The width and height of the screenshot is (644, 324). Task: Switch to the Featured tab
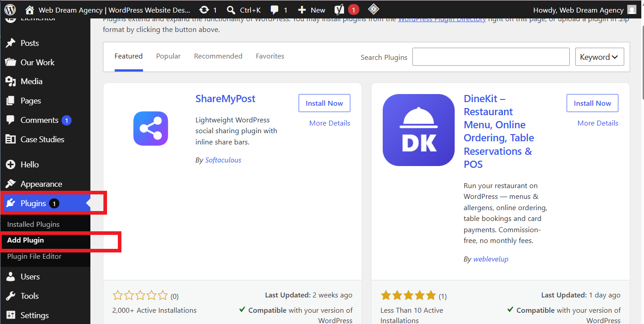point(129,56)
